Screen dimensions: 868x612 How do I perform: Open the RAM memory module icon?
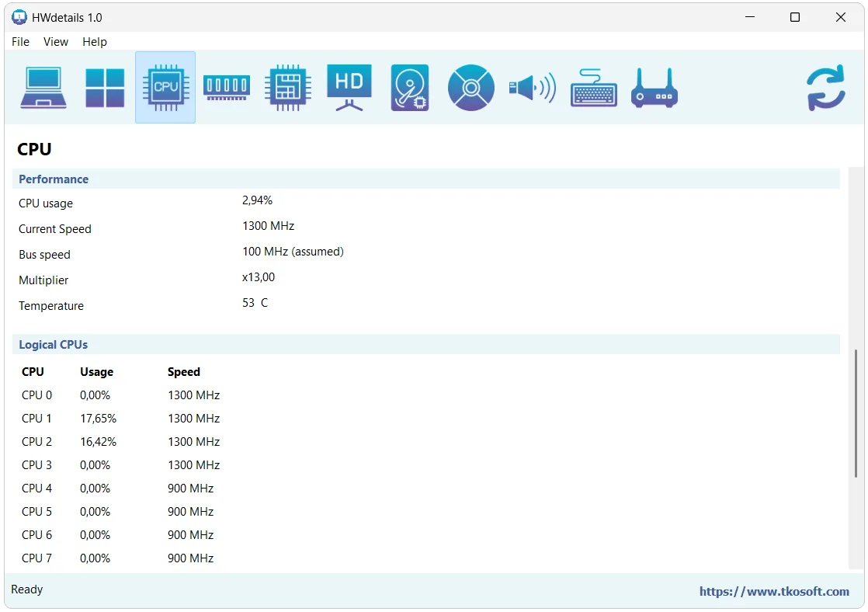coord(227,88)
